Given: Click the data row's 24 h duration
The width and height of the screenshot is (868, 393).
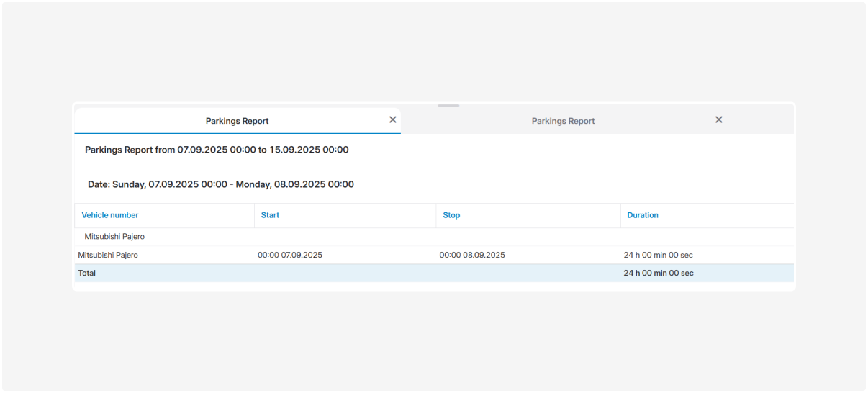Looking at the screenshot, I should 658,255.
